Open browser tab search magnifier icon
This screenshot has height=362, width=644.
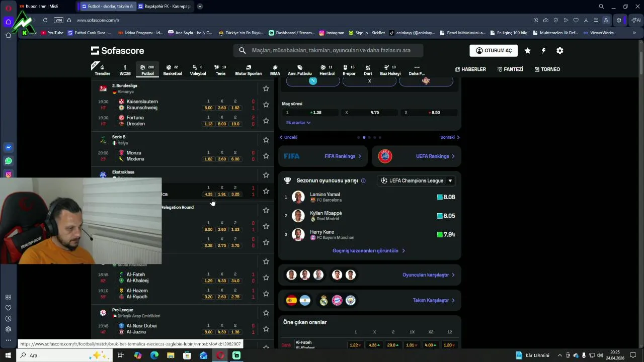(601, 7)
